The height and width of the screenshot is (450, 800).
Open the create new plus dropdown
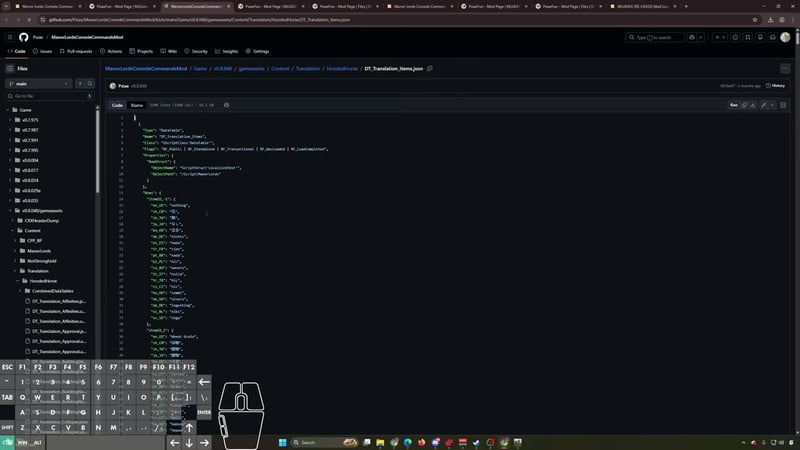point(720,37)
